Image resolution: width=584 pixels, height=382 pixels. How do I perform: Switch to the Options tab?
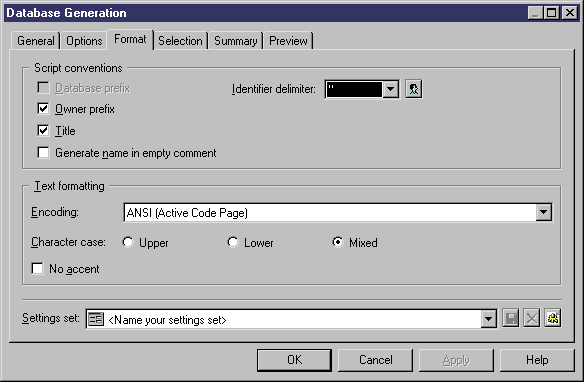coord(84,41)
